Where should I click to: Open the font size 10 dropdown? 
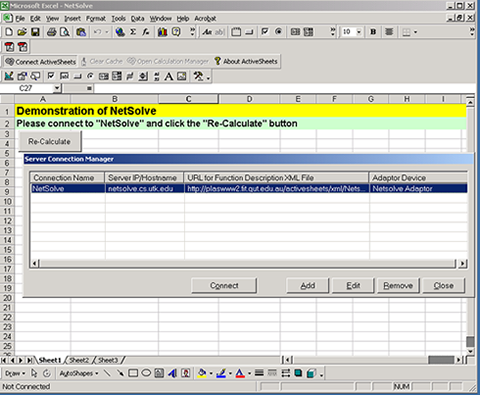(x=359, y=32)
